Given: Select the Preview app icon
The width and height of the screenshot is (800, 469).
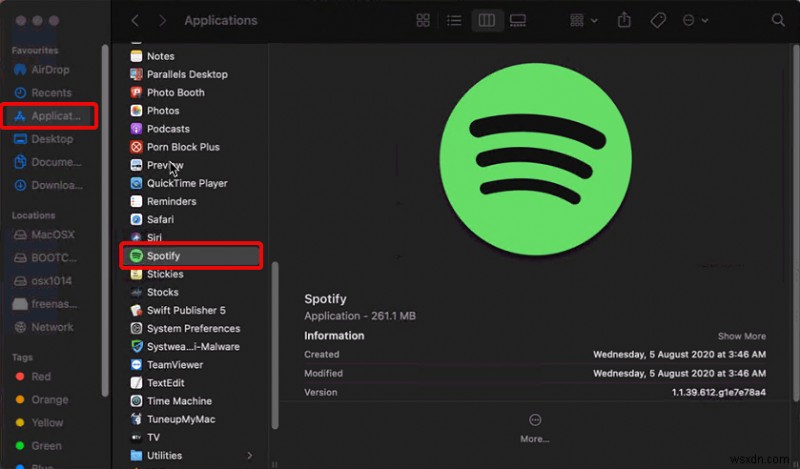Looking at the screenshot, I should tap(136, 165).
